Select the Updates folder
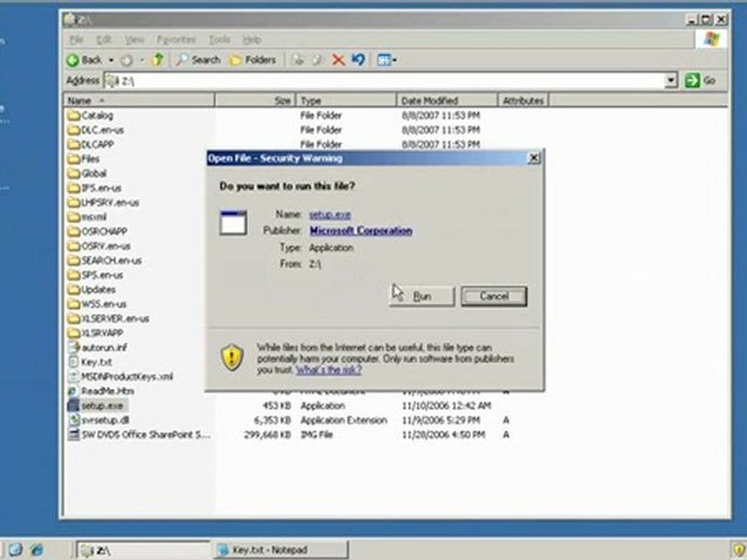Screen dimensions: 747x560 tap(92, 289)
